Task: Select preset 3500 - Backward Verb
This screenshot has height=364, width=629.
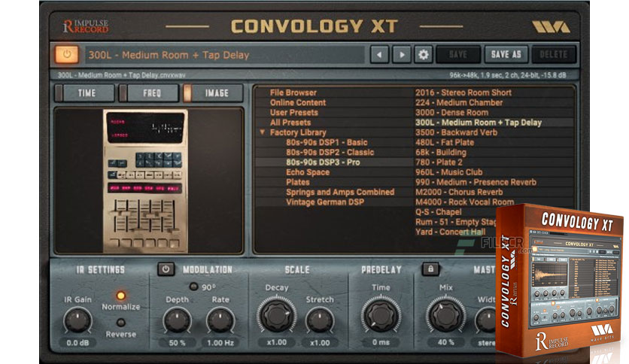Action: pyautogui.click(x=456, y=132)
